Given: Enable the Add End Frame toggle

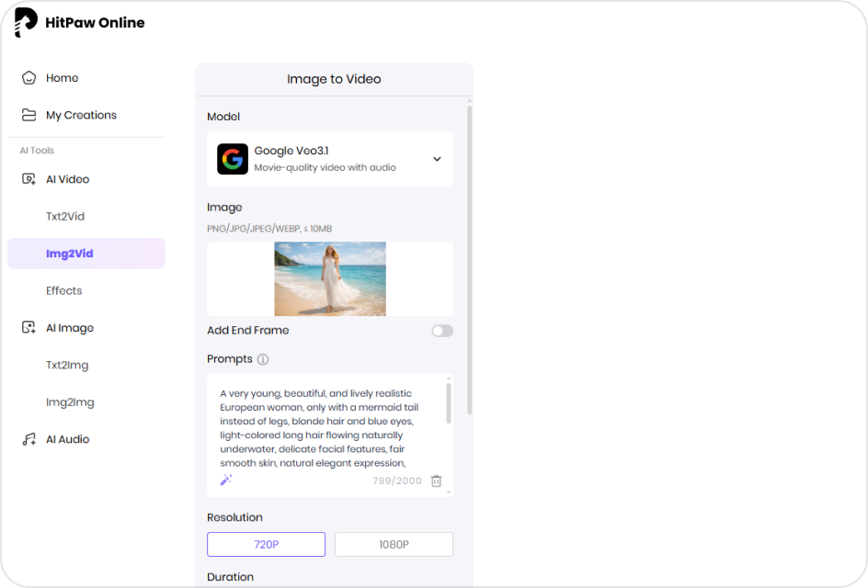Looking at the screenshot, I should click(440, 331).
